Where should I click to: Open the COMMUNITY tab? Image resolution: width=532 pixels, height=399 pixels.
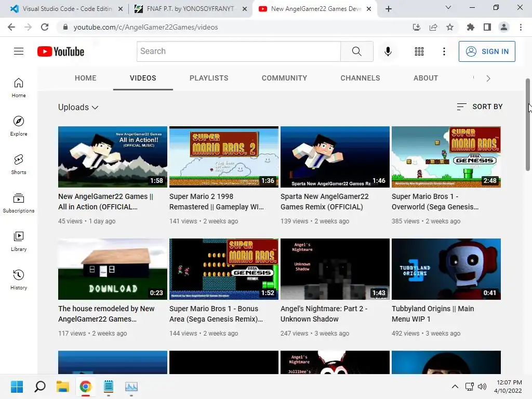(x=284, y=78)
